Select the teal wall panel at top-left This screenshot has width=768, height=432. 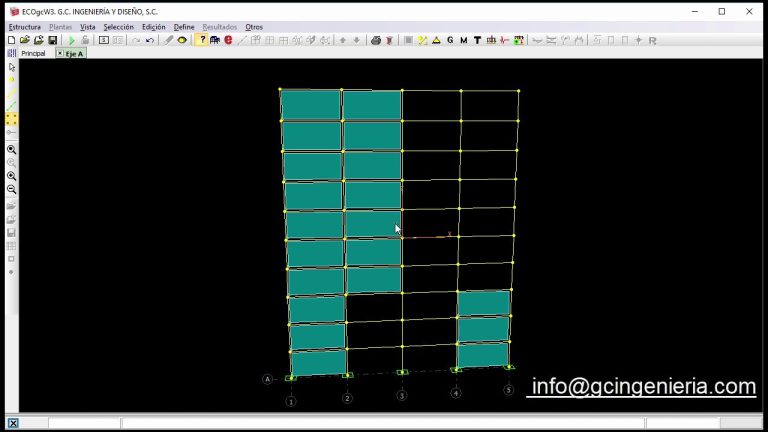[x=310, y=104]
